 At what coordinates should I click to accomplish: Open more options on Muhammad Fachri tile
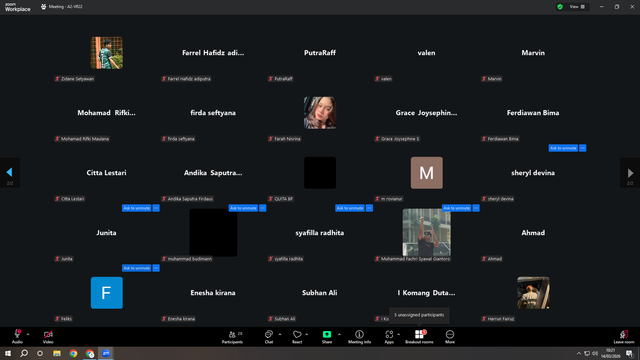(x=476, y=208)
